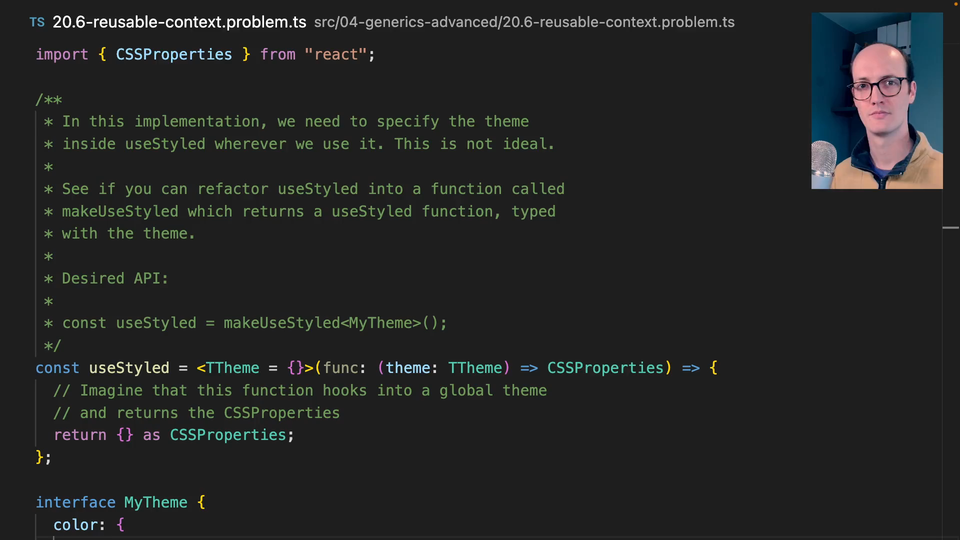Click the TTheme generic parameter before the equals sign
This screenshot has height=540, width=960.
point(233,368)
